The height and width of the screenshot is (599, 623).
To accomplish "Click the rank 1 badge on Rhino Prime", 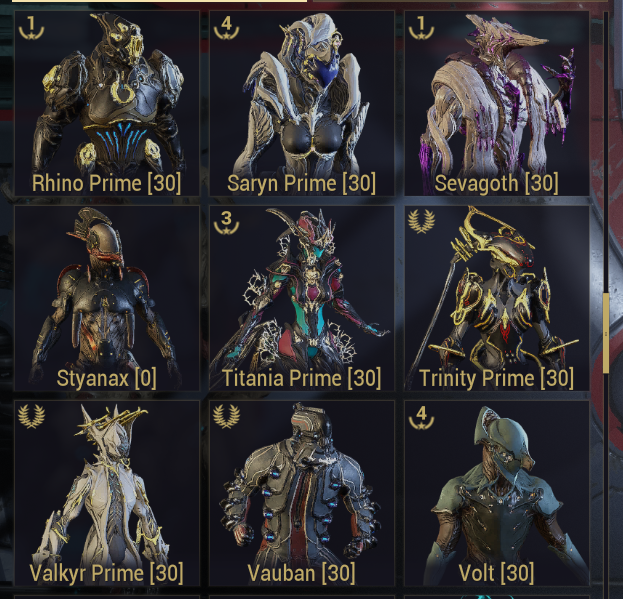I will coord(31,27).
